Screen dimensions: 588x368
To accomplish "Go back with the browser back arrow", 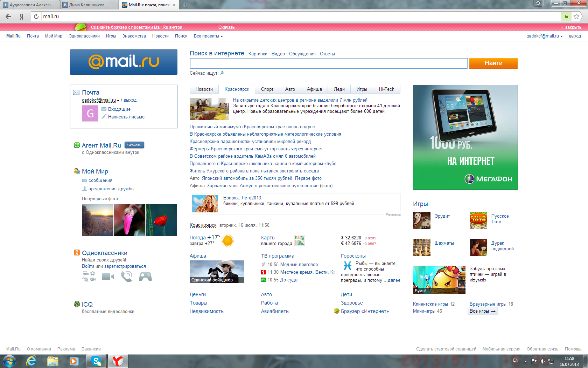I will (x=8, y=16).
